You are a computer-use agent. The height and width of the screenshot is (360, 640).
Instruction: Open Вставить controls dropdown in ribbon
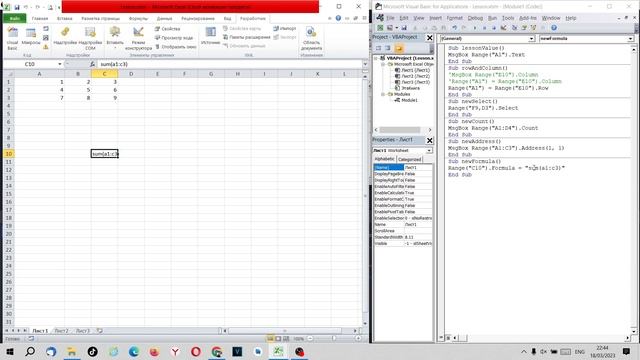tap(115, 38)
